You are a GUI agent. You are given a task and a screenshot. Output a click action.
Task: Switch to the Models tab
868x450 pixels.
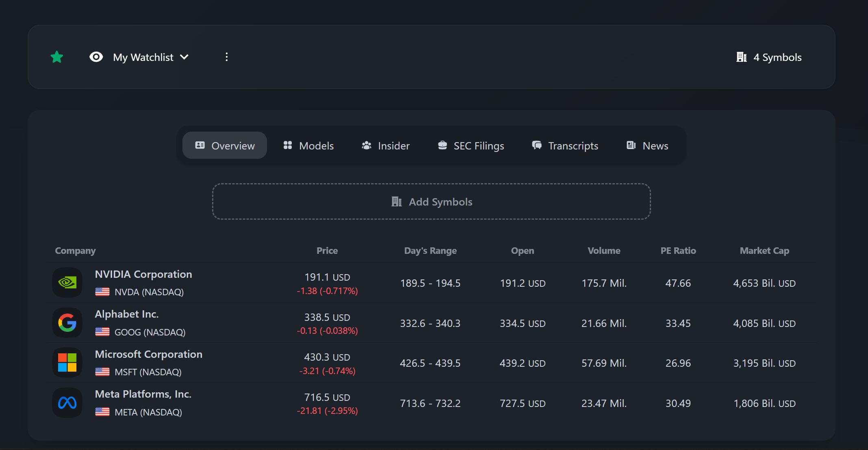[x=308, y=145]
